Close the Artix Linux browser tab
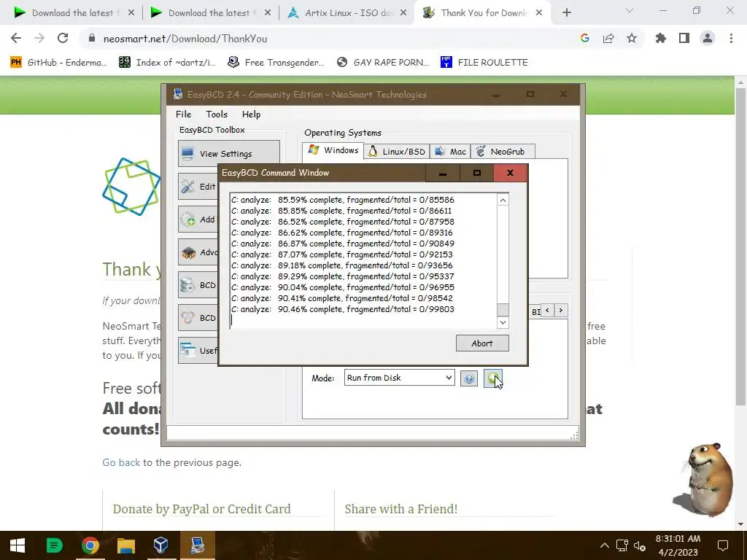This screenshot has width=747, height=560. click(x=403, y=13)
